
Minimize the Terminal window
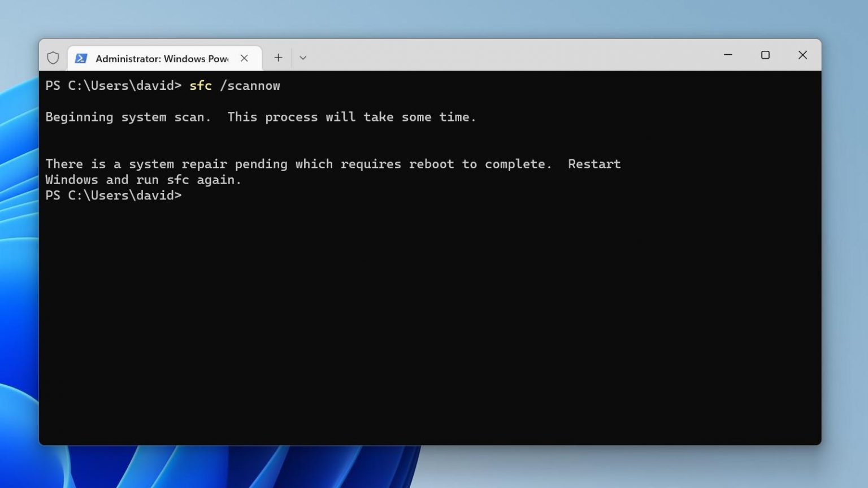[728, 55]
